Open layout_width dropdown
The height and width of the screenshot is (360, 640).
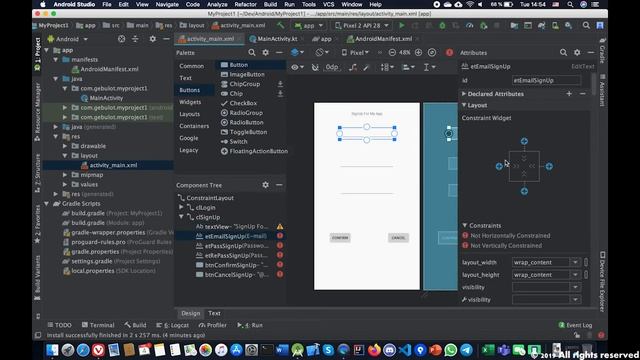click(x=575, y=262)
